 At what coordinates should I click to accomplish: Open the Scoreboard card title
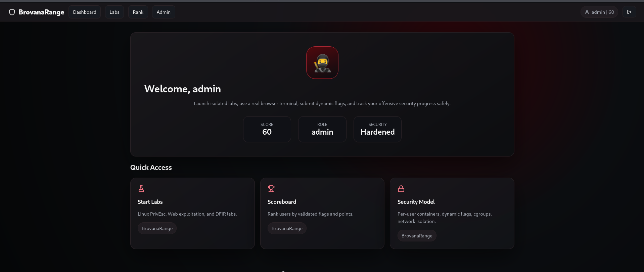point(282,202)
